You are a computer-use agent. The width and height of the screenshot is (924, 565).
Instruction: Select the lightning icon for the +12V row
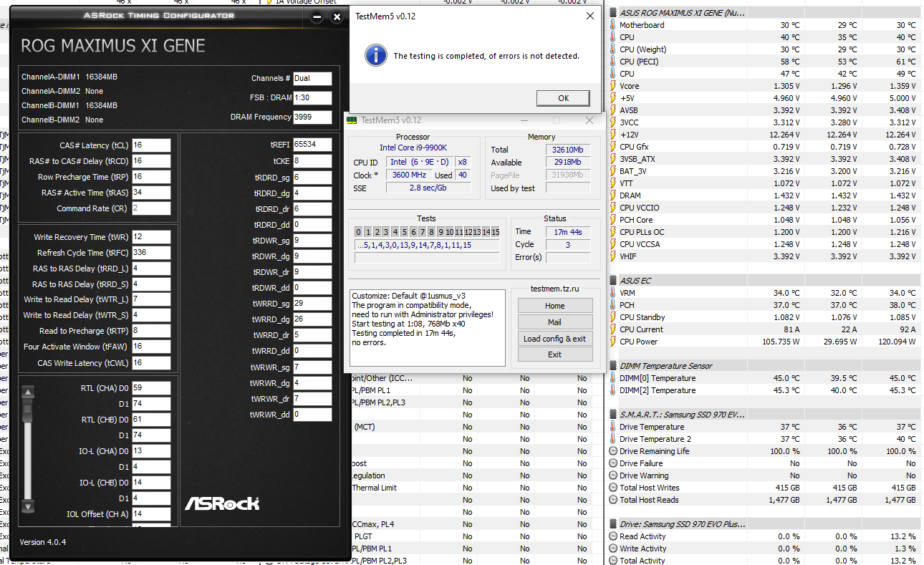[612, 135]
